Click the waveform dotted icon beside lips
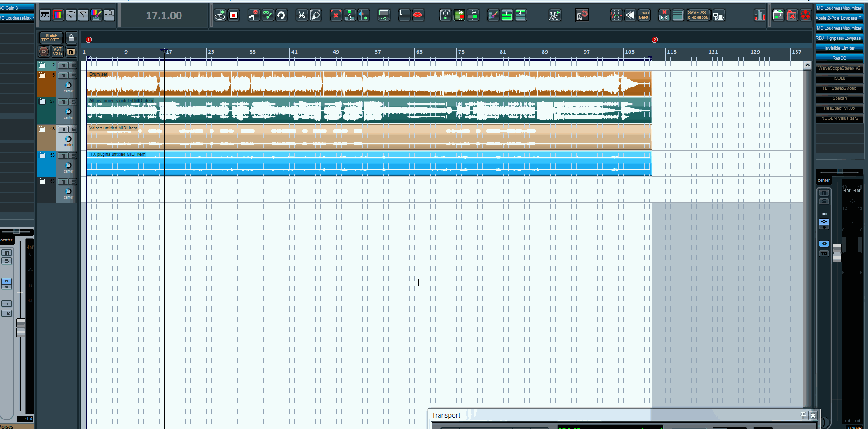The image size is (868, 429). [x=404, y=15]
